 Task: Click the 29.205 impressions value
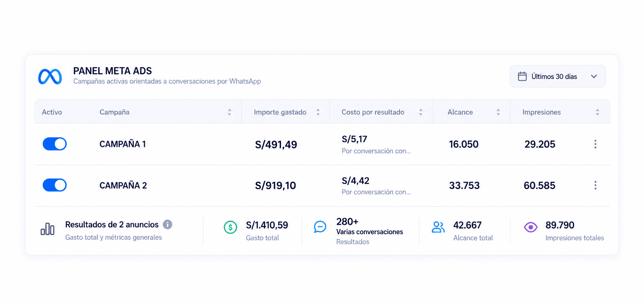click(540, 144)
